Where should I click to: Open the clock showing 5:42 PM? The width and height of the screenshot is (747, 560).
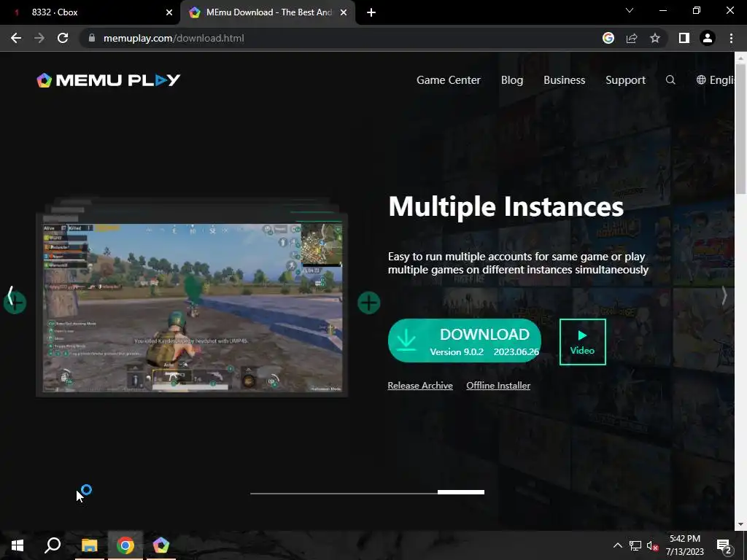click(x=684, y=545)
